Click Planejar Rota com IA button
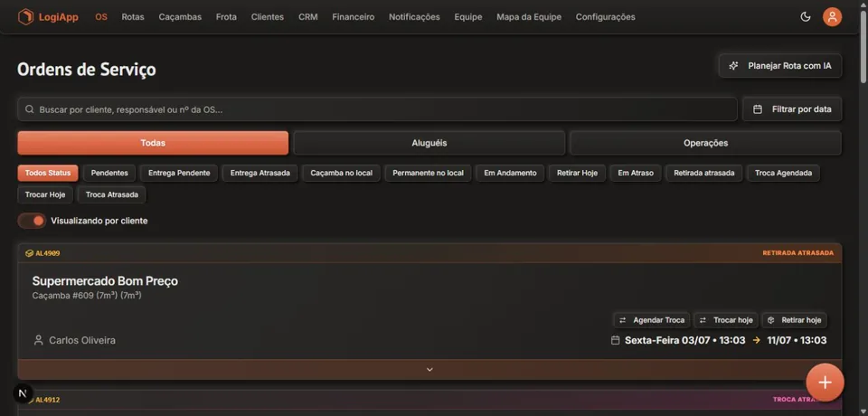Viewport: 868px width, 416px height. pos(780,65)
